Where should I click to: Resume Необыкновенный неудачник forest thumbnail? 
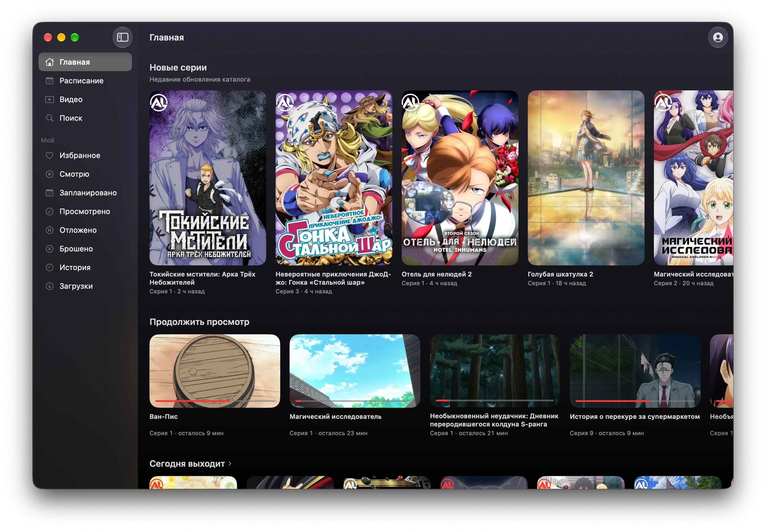494,371
